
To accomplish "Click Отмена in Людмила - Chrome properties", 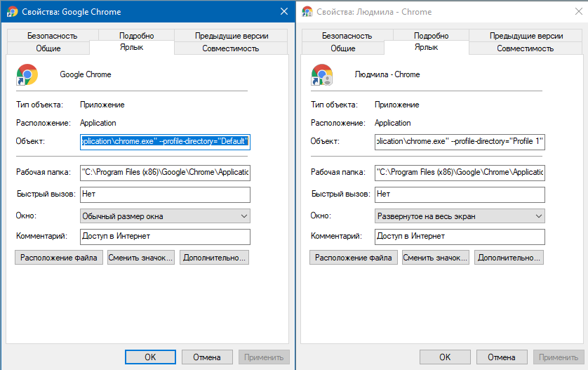I will [502, 357].
